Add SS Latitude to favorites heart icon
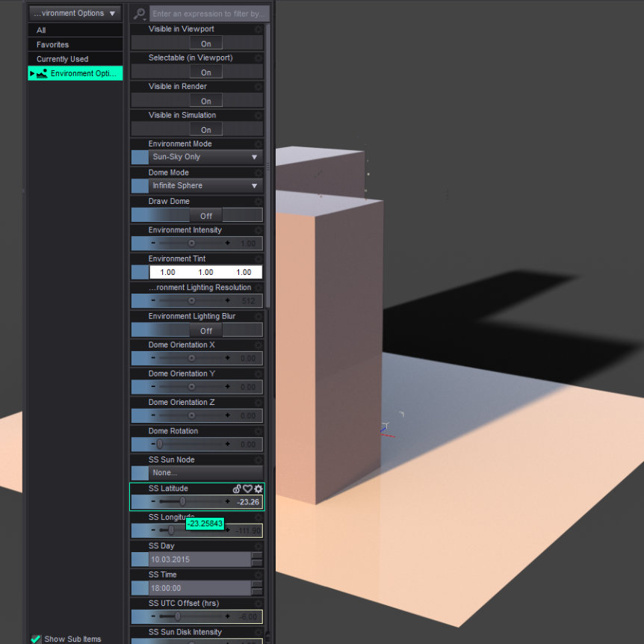Viewport: 644px width, 644px height. click(x=248, y=489)
